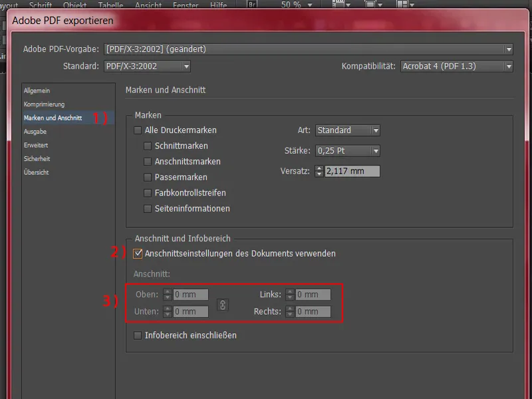Viewport: 532px width, 399px height.
Task: Click the Unten bleed value field
Action: point(191,311)
